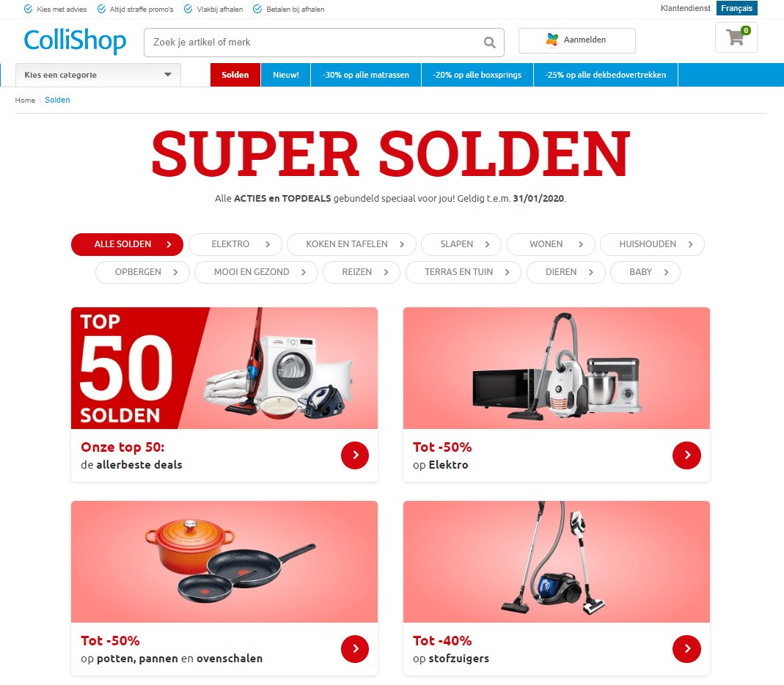Click the colorful Aanmelden login icon
Screen dimensions: 784x685
[x=552, y=40]
